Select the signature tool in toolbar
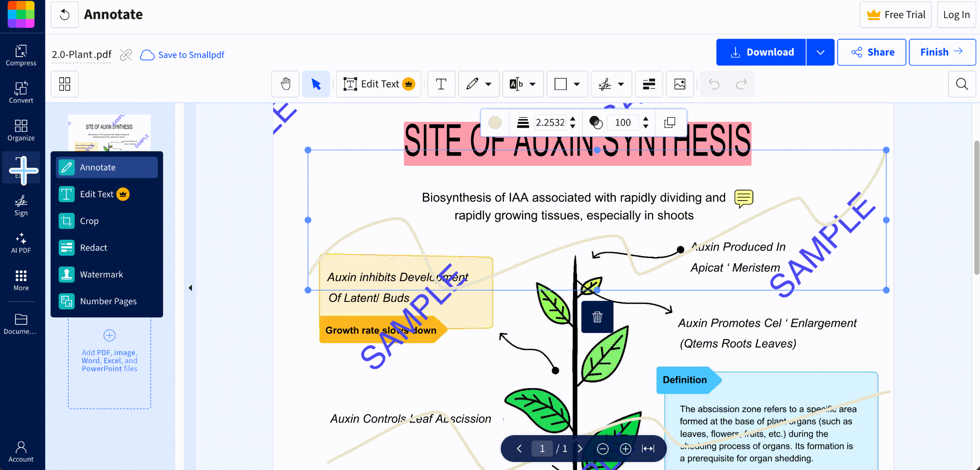 point(605,84)
